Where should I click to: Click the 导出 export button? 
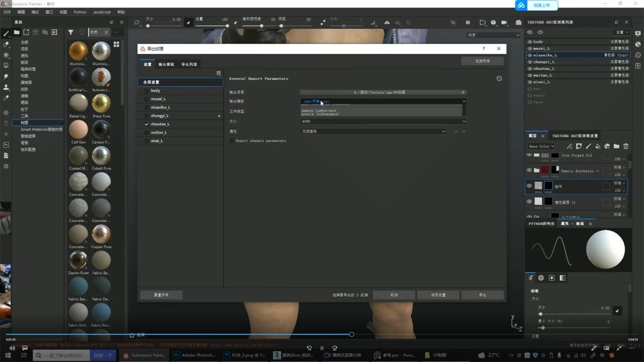[482, 295]
